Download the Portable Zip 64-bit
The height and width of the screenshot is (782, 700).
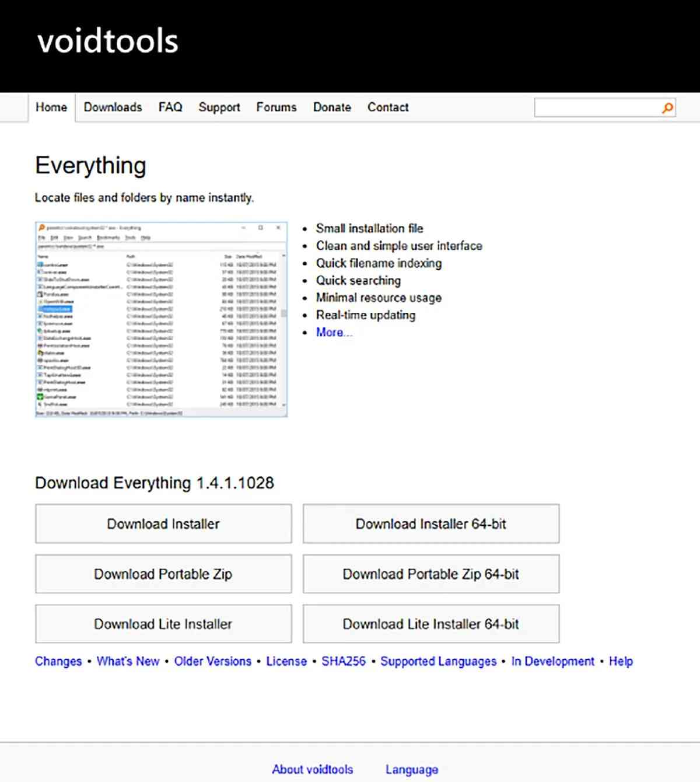point(430,574)
